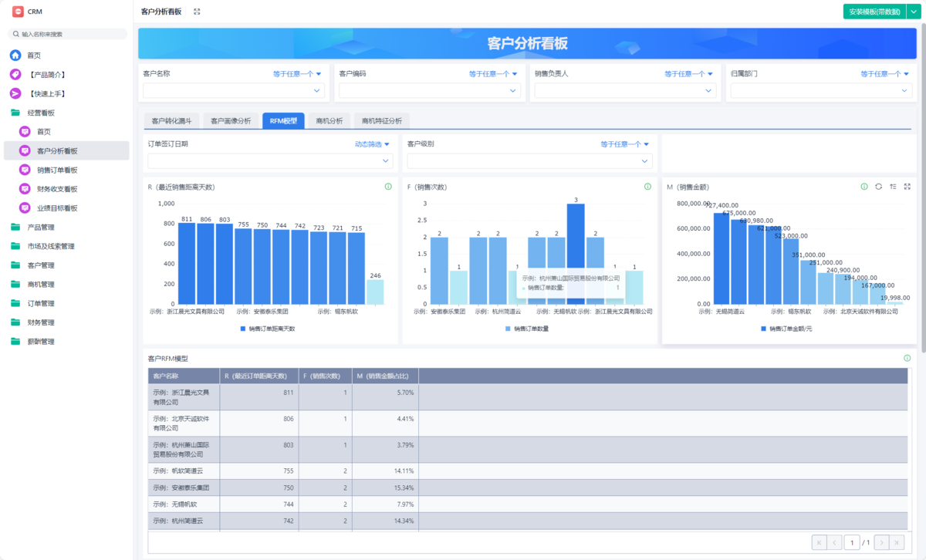Toggle 销售订单数量 legend on F chart
Viewport: 926px width, 560px height.
click(527, 329)
